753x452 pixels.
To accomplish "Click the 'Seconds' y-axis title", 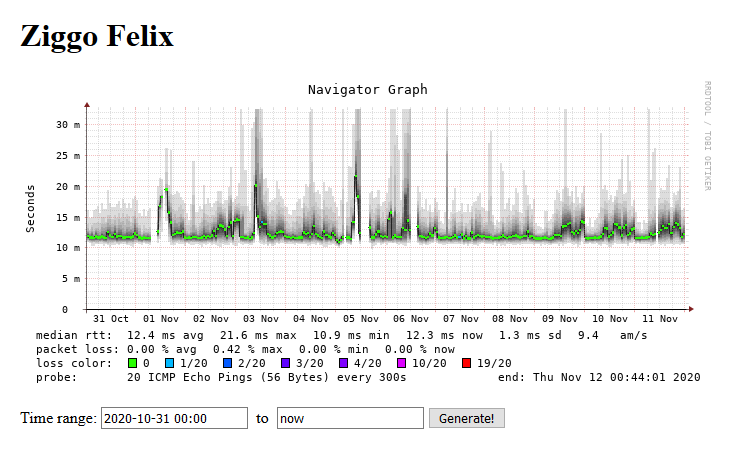I will coord(30,209).
